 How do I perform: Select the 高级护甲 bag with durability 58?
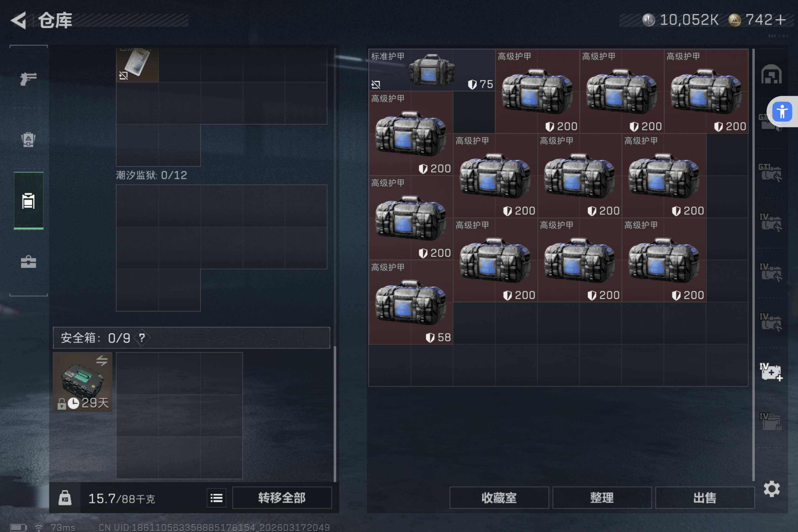click(411, 302)
